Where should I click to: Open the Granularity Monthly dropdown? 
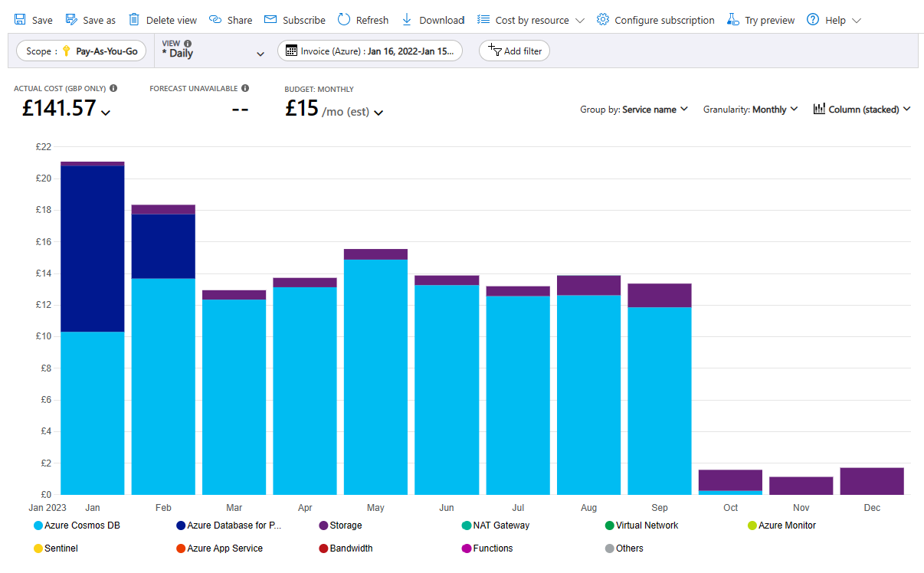tap(750, 110)
